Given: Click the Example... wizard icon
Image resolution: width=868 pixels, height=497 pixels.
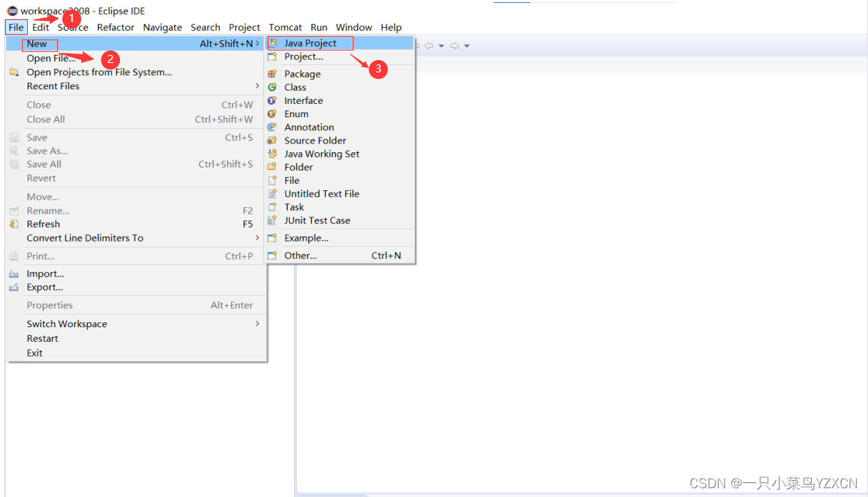Looking at the screenshot, I should 272,238.
